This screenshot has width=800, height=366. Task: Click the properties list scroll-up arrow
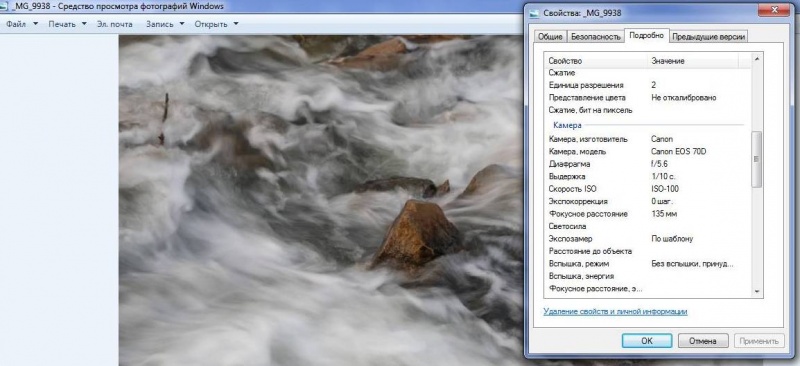(x=757, y=60)
